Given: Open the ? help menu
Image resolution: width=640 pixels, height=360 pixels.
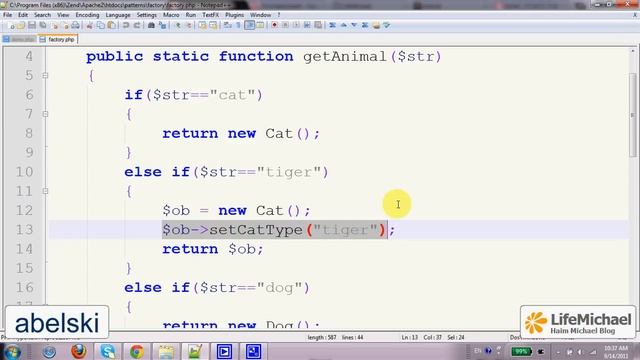Looking at the screenshot, I should pos(279,15).
